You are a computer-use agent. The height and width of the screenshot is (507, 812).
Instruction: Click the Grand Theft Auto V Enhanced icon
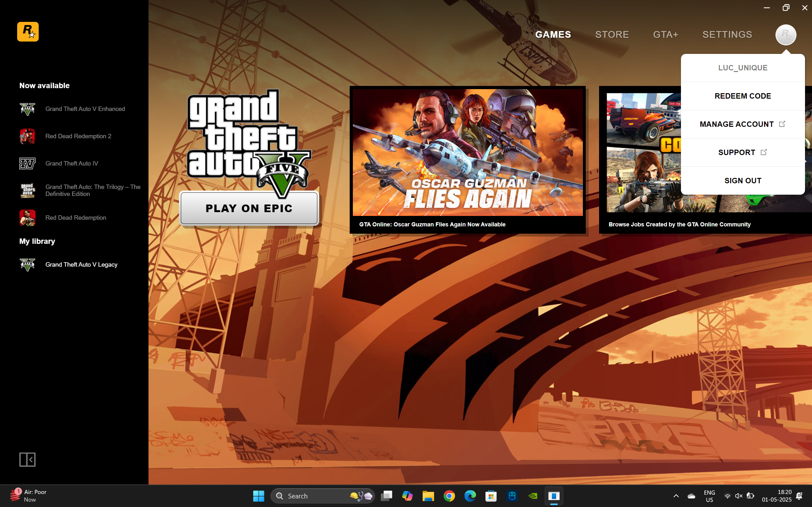[28, 109]
